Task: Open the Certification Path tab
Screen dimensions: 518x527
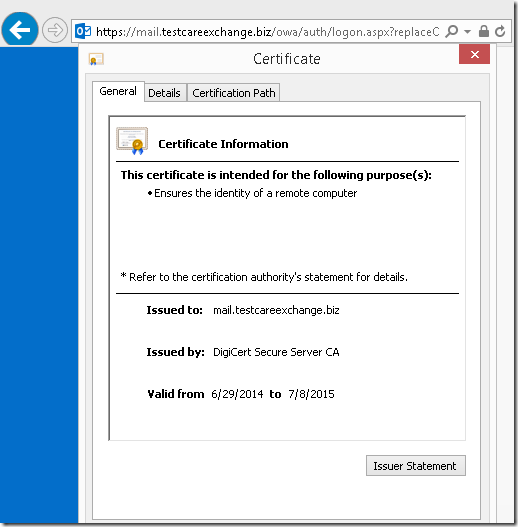Action: pos(234,93)
